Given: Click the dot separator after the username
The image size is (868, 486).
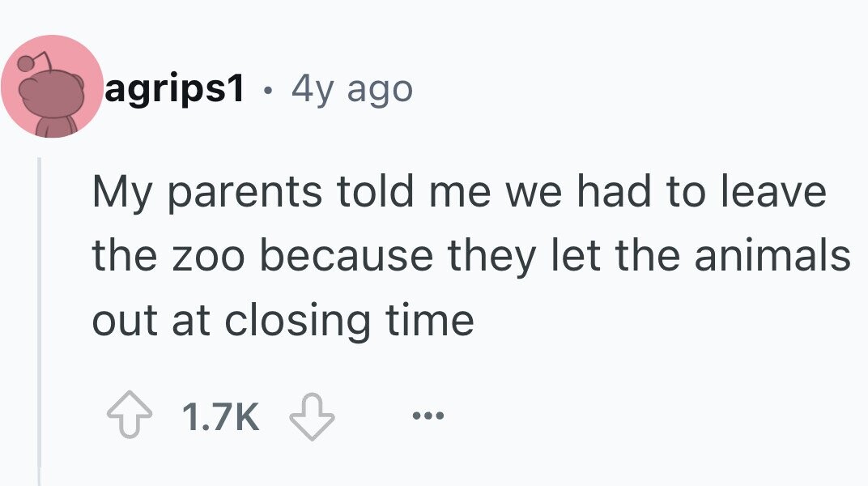Looking at the screenshot, I should click(268, 90).
